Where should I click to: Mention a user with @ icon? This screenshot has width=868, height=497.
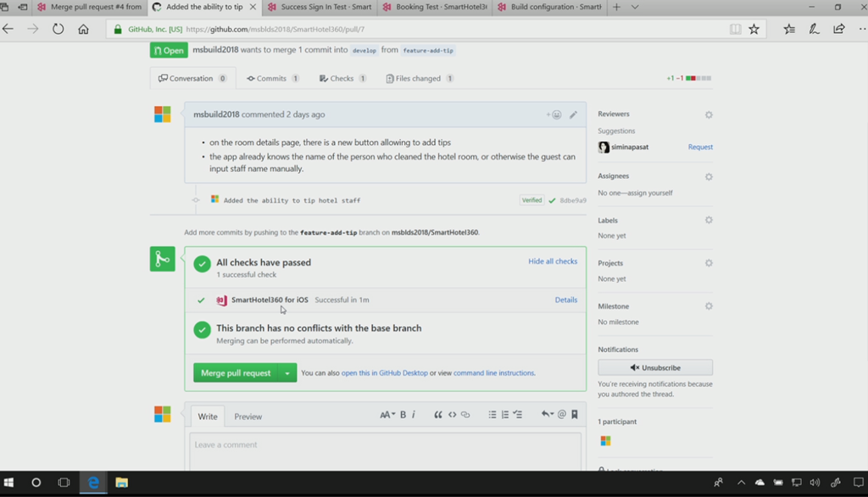click(562, 415)
